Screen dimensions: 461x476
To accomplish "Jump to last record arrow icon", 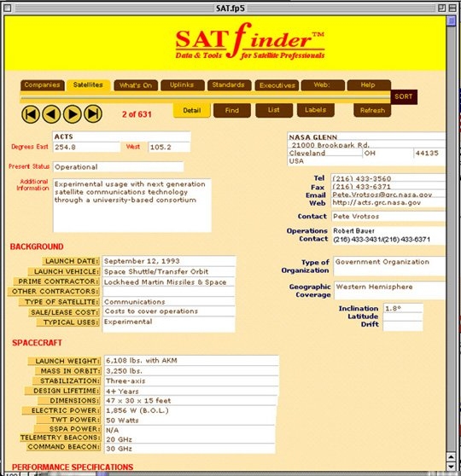I will tap(93, 114).
